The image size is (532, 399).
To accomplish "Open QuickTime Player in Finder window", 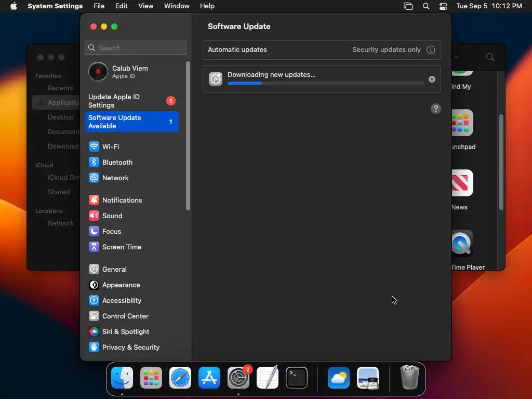I will 462,243.
